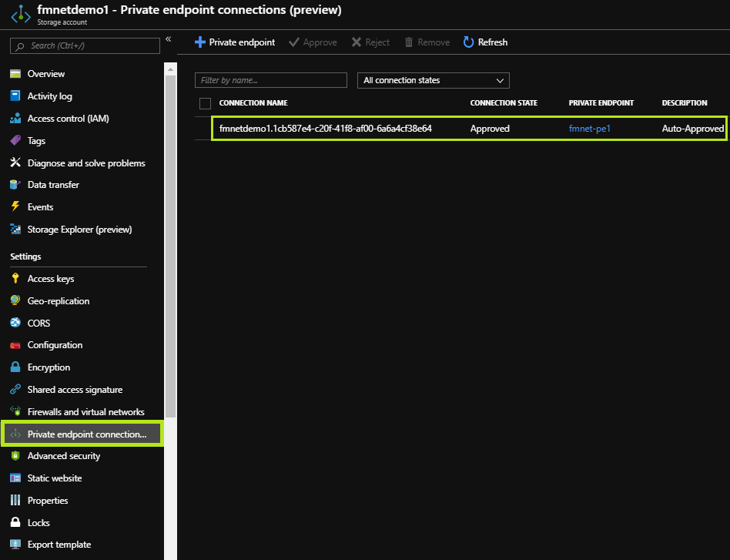The height and width of the screenshot is (560, 730).
Task: Click the Shared access signature link icon
Action: [15, 389]
